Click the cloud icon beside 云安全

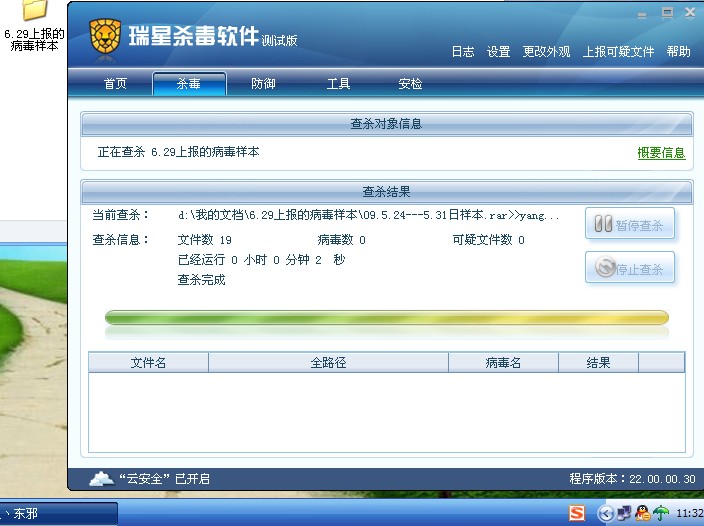101,478
